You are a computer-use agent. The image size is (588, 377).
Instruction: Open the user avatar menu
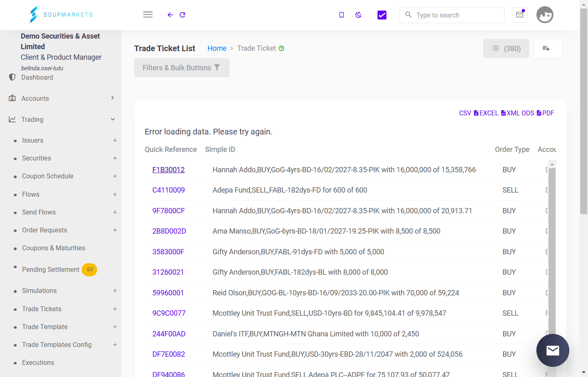[x=545, y=15]
